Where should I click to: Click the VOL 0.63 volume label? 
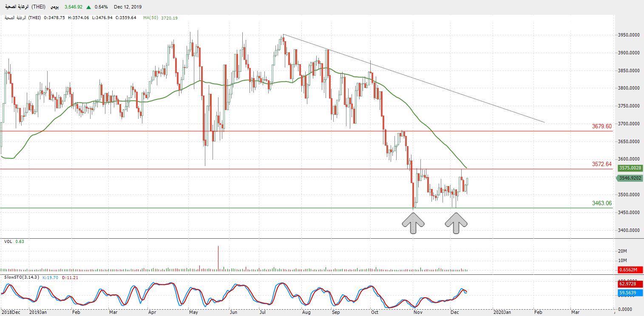click(x=14, y=241)
